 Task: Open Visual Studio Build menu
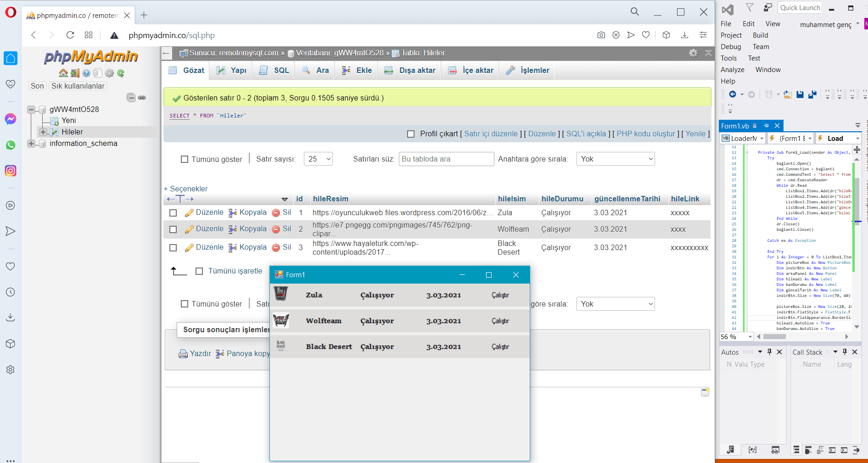pyautogui.click(x=760, y=35)
